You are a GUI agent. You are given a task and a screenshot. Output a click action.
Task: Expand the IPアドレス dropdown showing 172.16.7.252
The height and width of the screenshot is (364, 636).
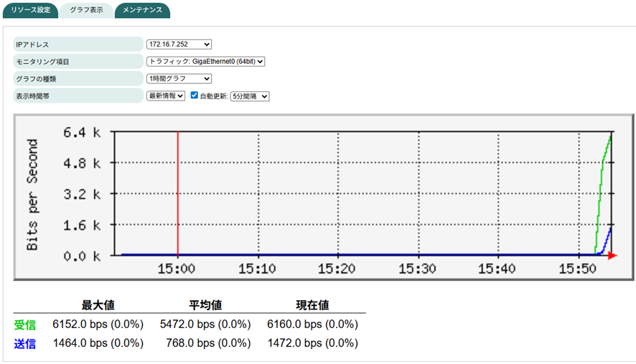point(179,45)
